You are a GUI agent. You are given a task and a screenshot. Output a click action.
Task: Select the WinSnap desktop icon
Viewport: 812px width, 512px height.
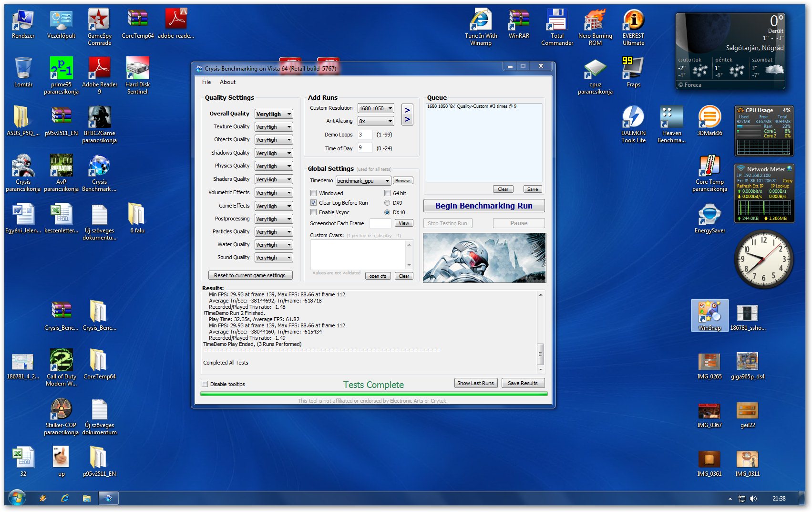click(x=709, y=315)
